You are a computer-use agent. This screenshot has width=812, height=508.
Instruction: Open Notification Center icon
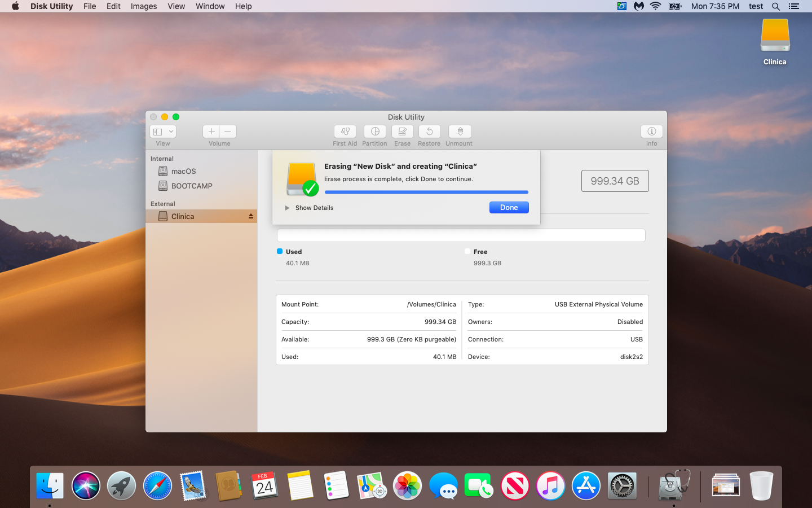click(794, 6)
